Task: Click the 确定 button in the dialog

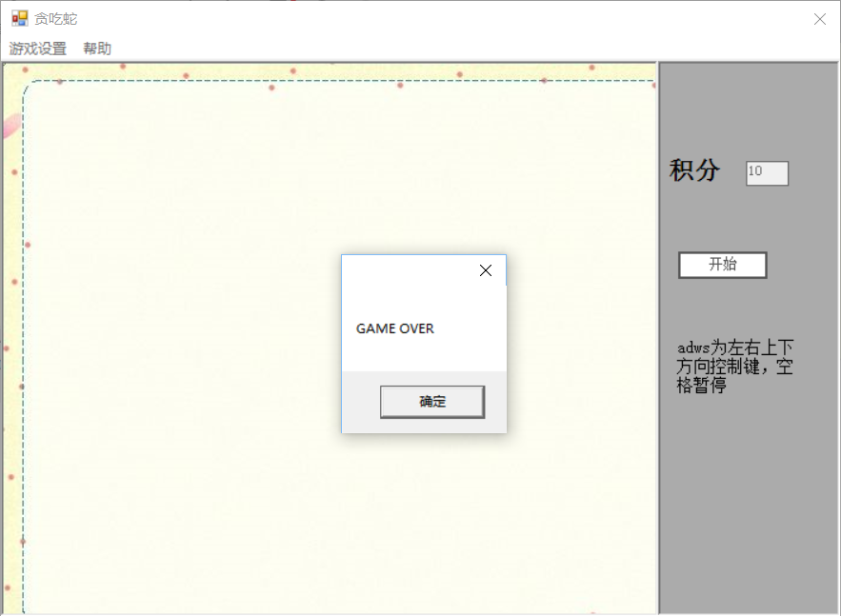Action: pyautogui.click(x=432, y=402)
